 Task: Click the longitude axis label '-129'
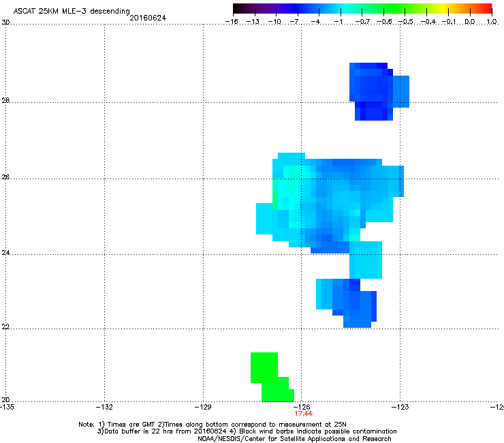pyautogui.click(x=203, y=407)
